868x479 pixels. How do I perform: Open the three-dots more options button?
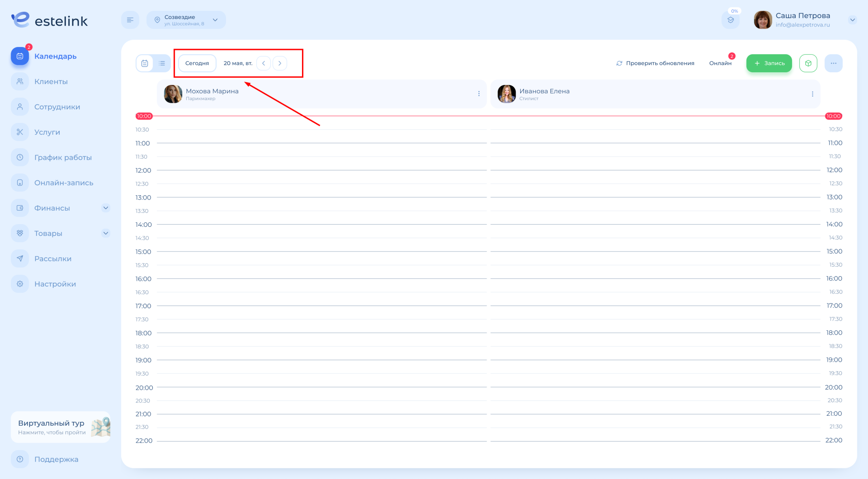click(x=834, y=63)
